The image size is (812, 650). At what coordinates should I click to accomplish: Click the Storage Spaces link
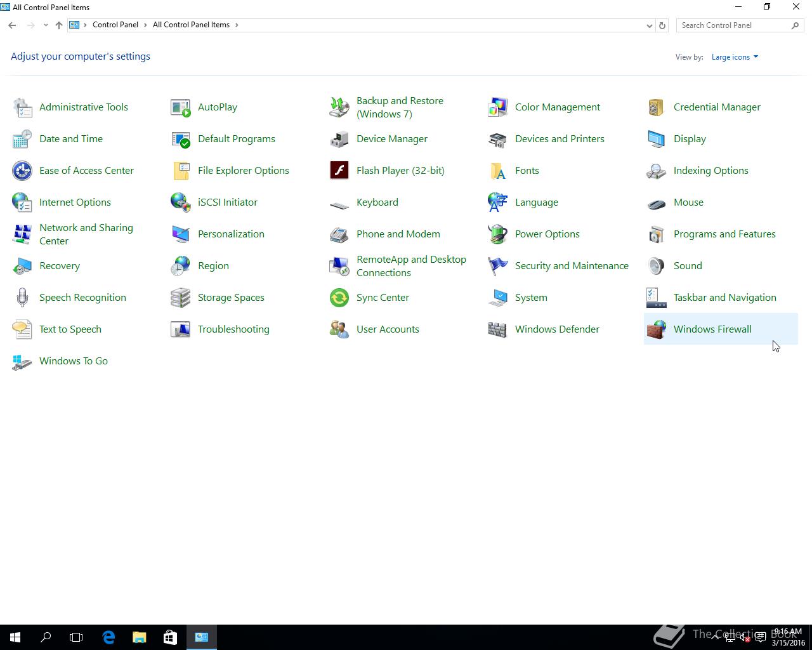[231, 298]
